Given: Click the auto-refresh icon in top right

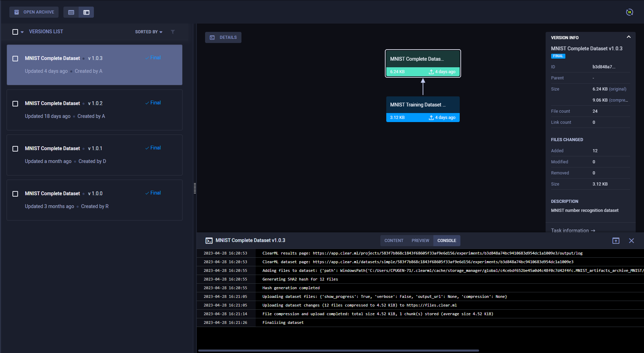Looking at the screenshot, I should [x=629, y=12].
